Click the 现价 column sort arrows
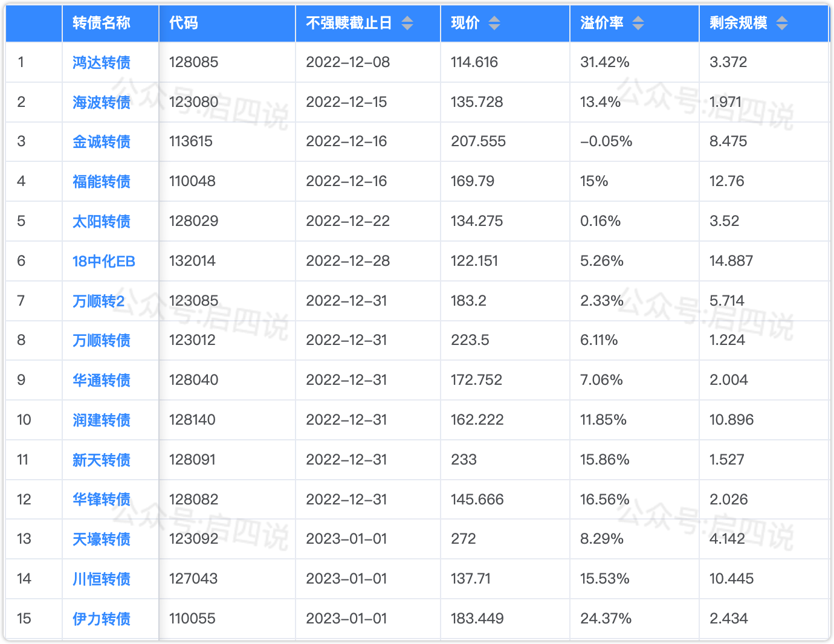 [x=494, y=23]
